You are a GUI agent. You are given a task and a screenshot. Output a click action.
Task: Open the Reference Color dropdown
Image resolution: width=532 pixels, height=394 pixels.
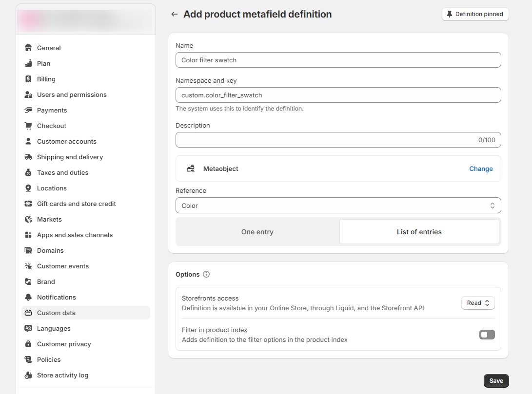(x=338, y=206)
